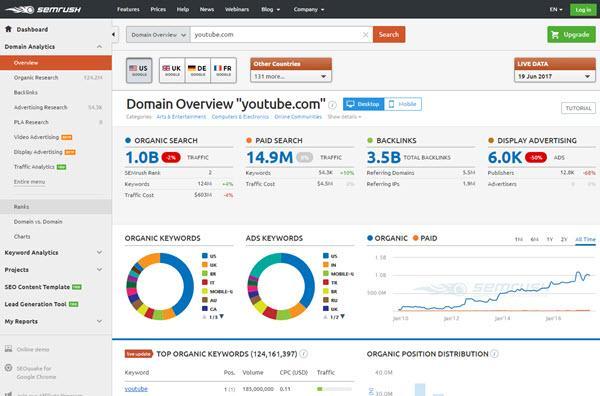Open the youtube keyword link

136,389
